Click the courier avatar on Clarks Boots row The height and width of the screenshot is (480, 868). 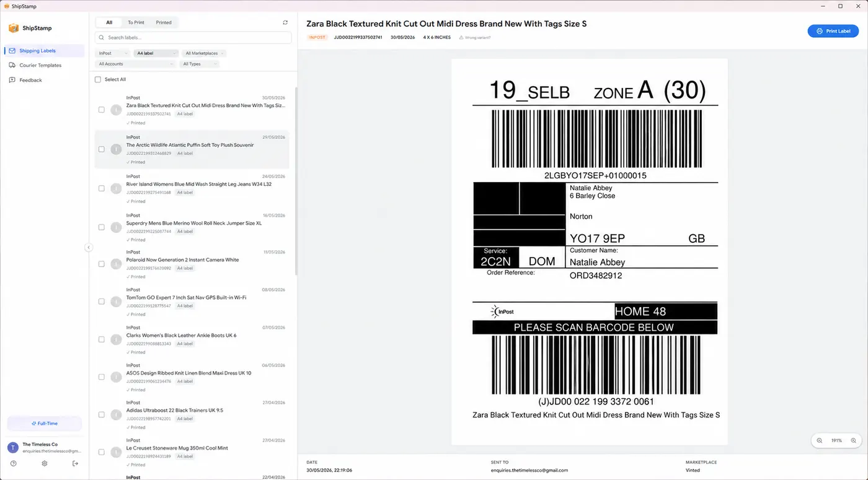point(116,339)
